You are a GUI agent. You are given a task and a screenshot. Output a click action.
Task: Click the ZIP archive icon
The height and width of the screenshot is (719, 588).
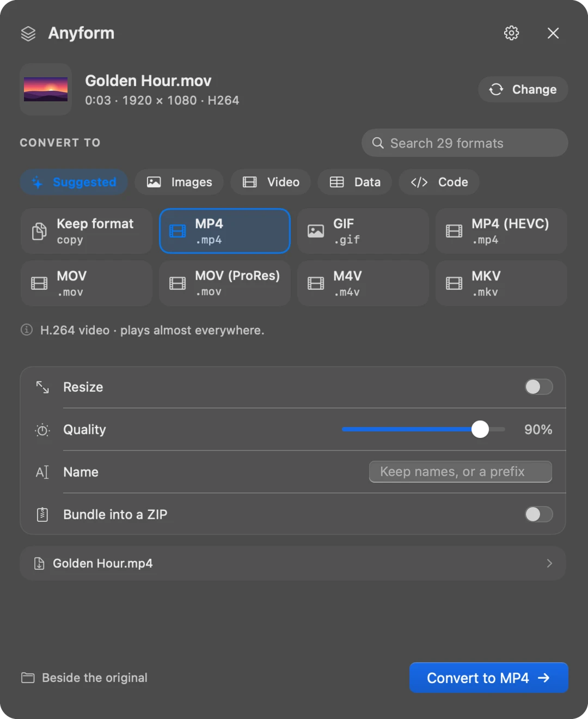pos(42,514)
